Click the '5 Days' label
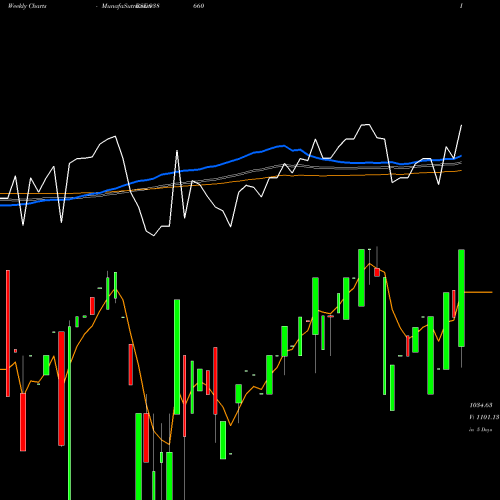This screenshot has height=500, width=500. tap(484, 430)
